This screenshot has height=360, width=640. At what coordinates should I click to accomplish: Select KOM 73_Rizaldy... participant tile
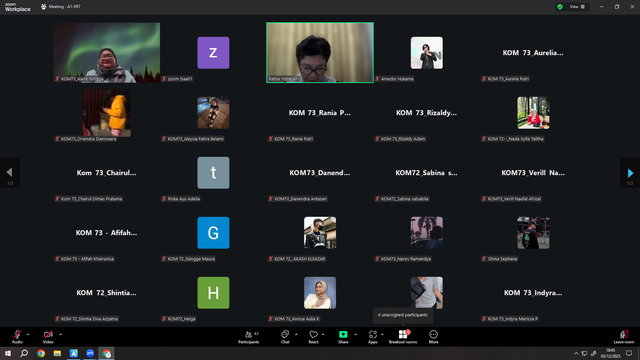click(427, 113)
